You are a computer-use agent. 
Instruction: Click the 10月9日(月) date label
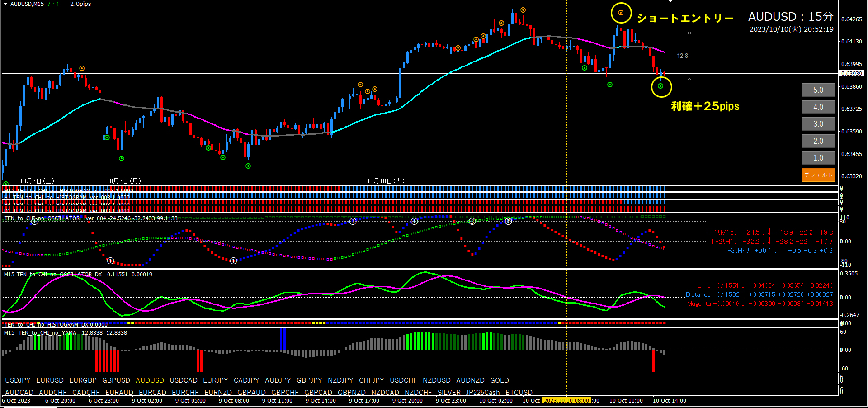pos(124,181)
